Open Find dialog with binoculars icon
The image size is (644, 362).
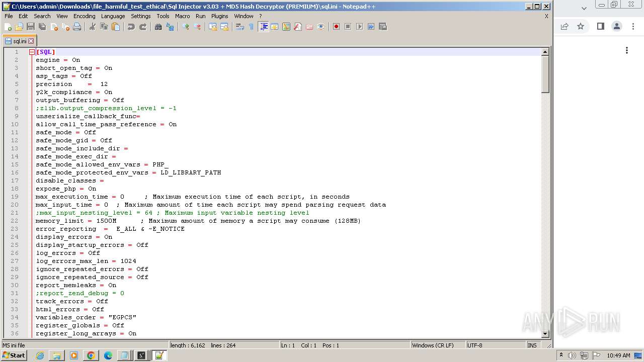[158, 27]
